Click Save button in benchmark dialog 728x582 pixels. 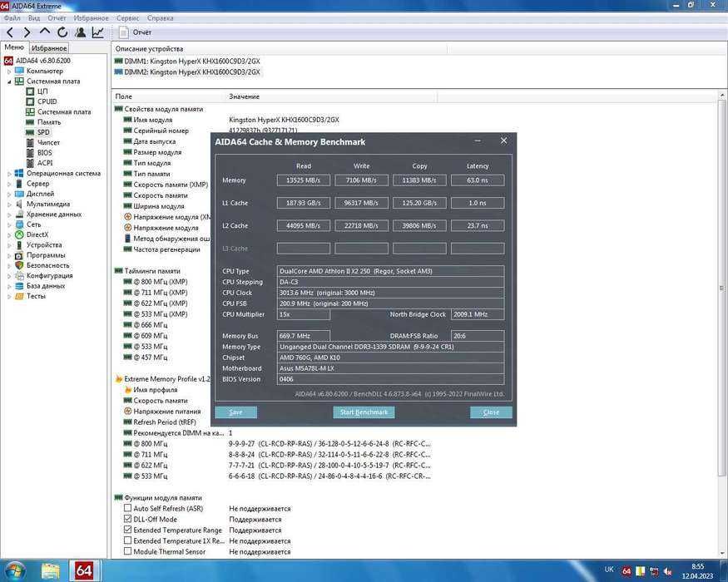click(235, 412)
